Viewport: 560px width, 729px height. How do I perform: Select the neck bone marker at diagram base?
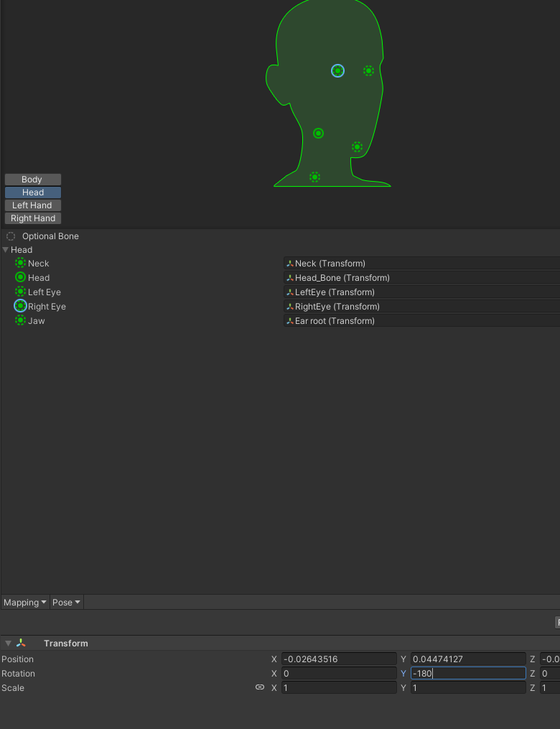(314, 177)
